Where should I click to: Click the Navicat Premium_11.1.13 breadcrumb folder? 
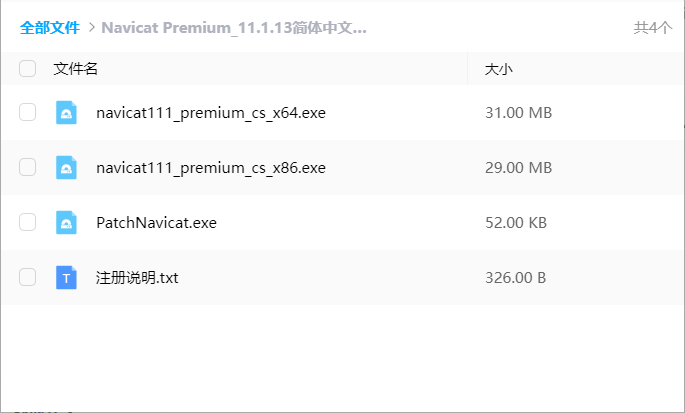(x=234, y=28)
